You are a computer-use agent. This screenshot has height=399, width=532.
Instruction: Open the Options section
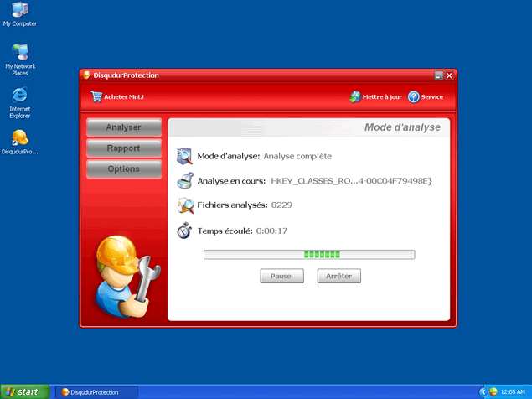pos(123,169)
